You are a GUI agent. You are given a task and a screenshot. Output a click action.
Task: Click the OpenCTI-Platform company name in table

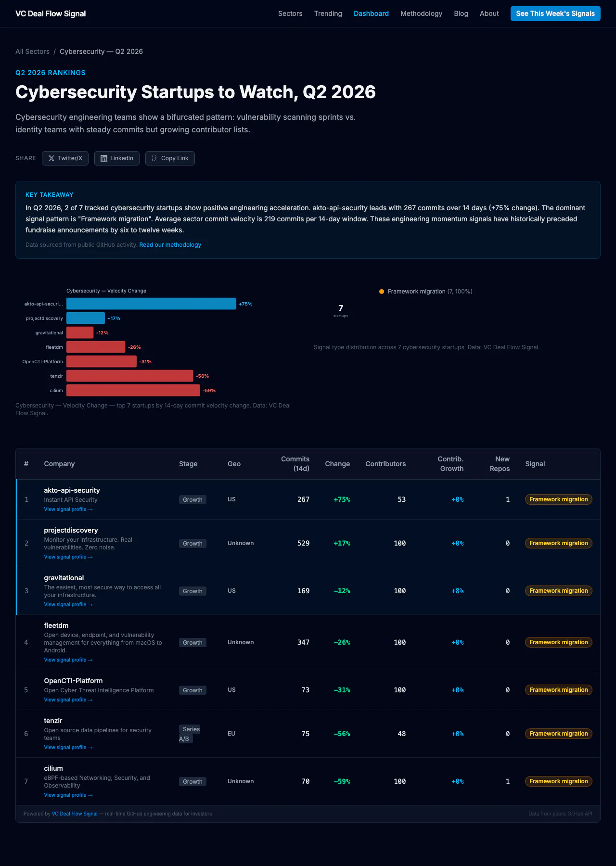[x=73, y=681]
